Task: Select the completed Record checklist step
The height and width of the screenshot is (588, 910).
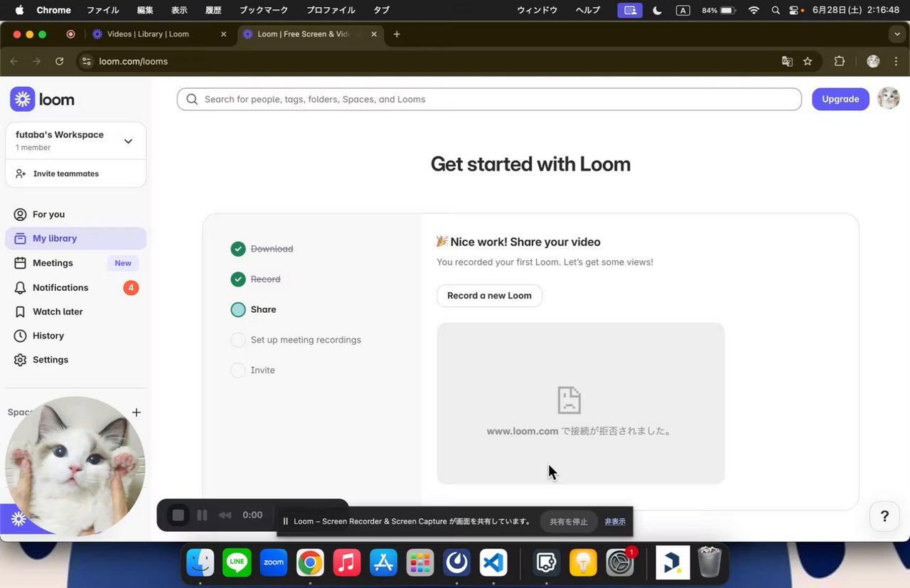Action: click(255, 279)
